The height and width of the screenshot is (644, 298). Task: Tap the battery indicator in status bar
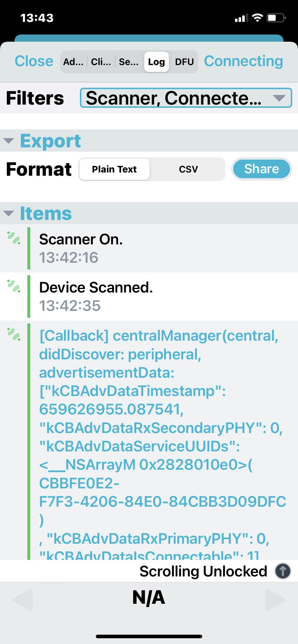click(x=276, y=18)
